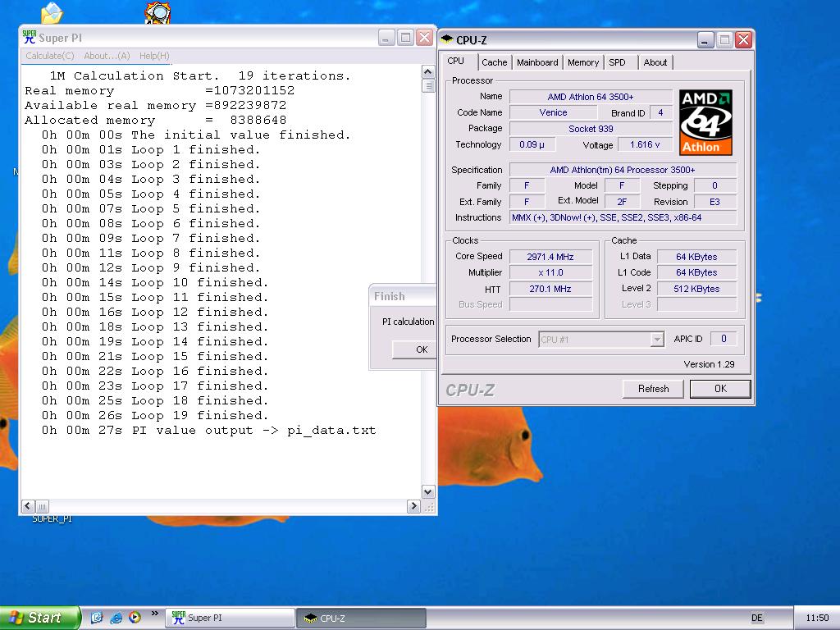The width and height of the screenshot is (840, 630).
Task: Click the Show Desktop quick launch icon
Action: tap(97, 618)
